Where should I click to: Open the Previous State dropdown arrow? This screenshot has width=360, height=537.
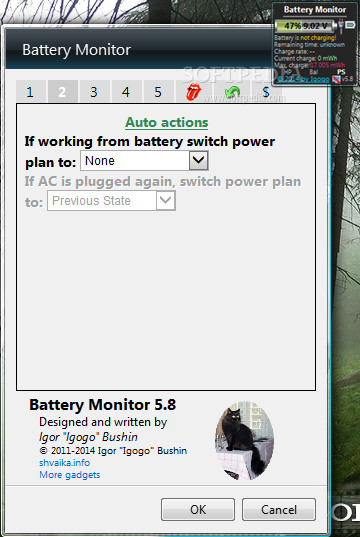tap(166, 200)
